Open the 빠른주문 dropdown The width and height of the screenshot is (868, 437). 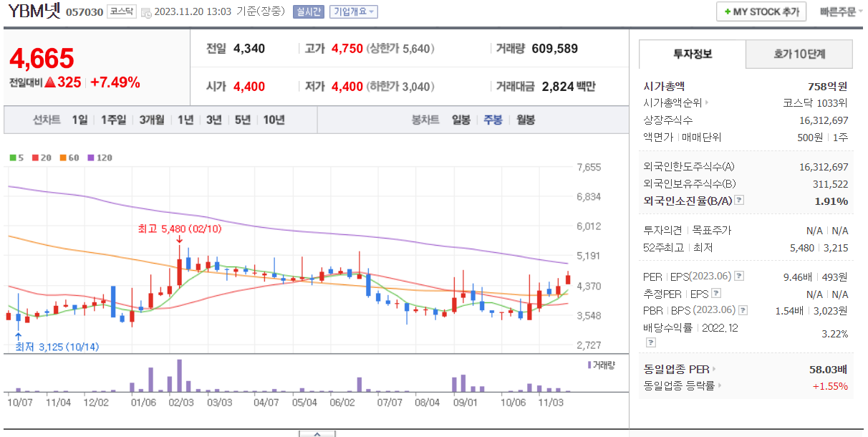[841, 12]
